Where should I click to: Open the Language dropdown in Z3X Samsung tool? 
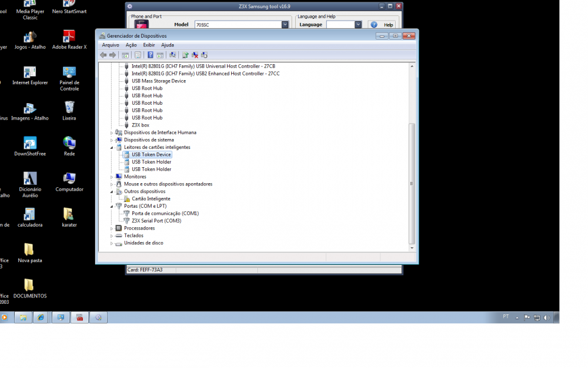[358, 24]
